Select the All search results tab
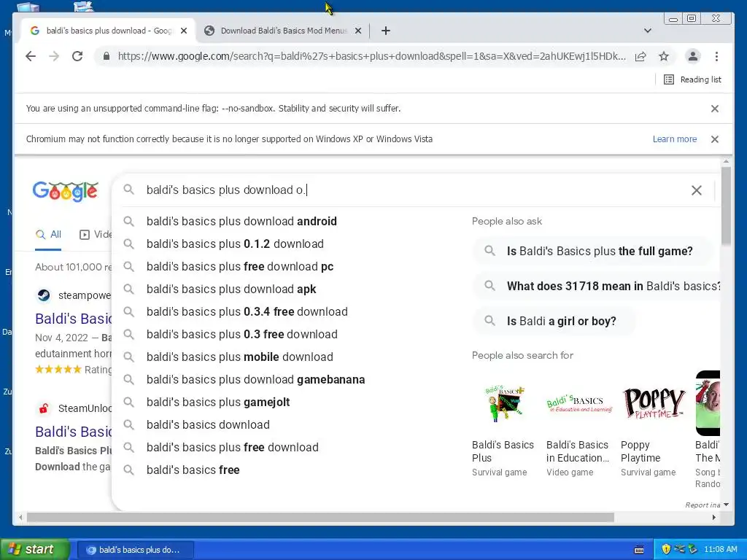The height and width of the screenshot is (560, 747). click(48, 234)
